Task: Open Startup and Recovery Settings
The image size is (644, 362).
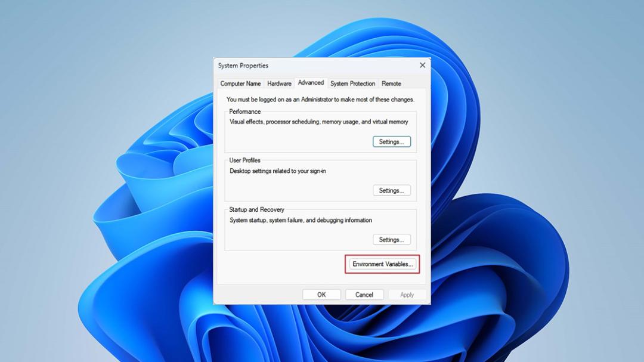Action: [x=391, y=240]
